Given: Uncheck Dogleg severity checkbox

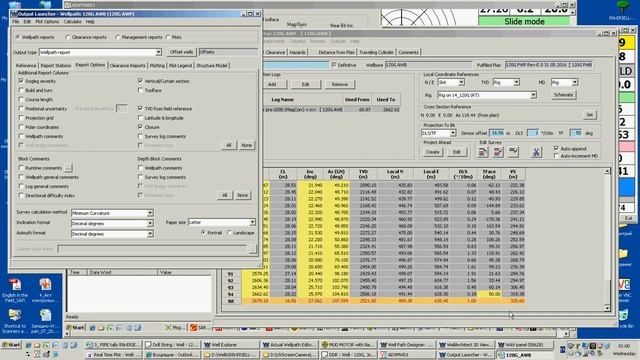Looking at the screenshot, I should [21, 81].
